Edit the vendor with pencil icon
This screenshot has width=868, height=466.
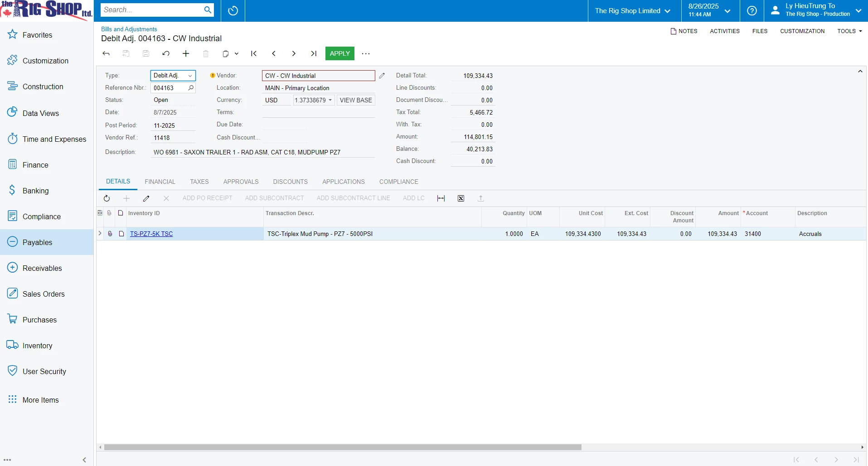point(382,76)
